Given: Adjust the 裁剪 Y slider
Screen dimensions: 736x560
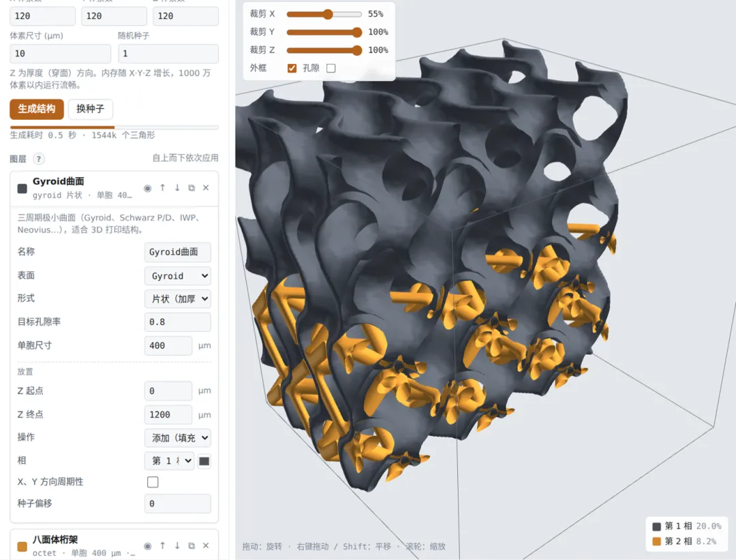Looking at the screenshot, I should click(x=324, y=33).
